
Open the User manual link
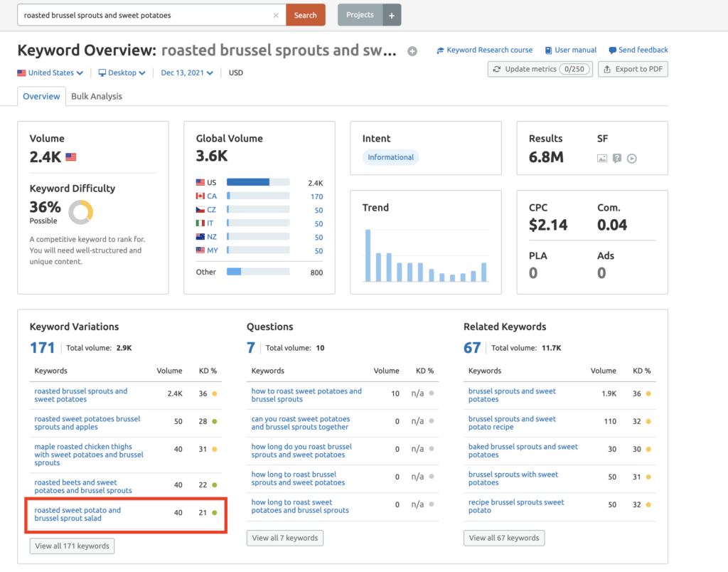click(x=571, y=50)
